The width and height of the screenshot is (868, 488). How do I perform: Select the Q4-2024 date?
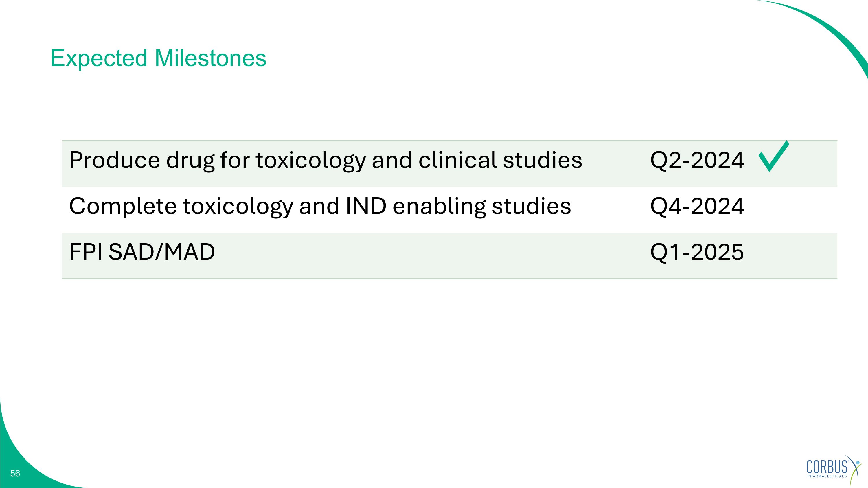tap(697, 206)
